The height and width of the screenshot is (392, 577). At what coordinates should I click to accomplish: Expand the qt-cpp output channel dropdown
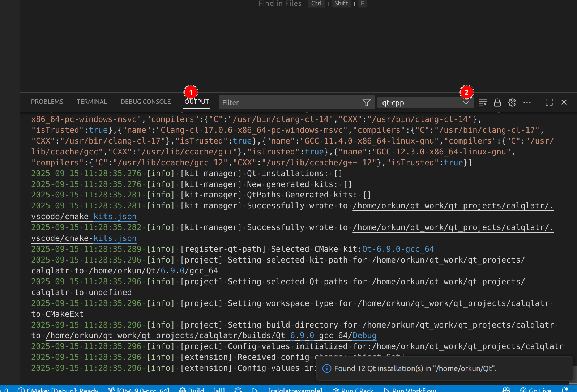coord(466,103)
